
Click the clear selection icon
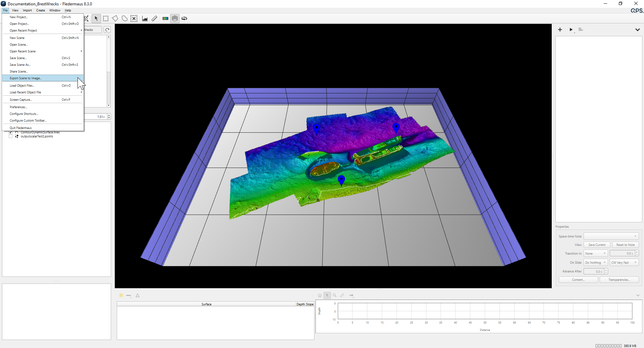click(x=134, y=18)
